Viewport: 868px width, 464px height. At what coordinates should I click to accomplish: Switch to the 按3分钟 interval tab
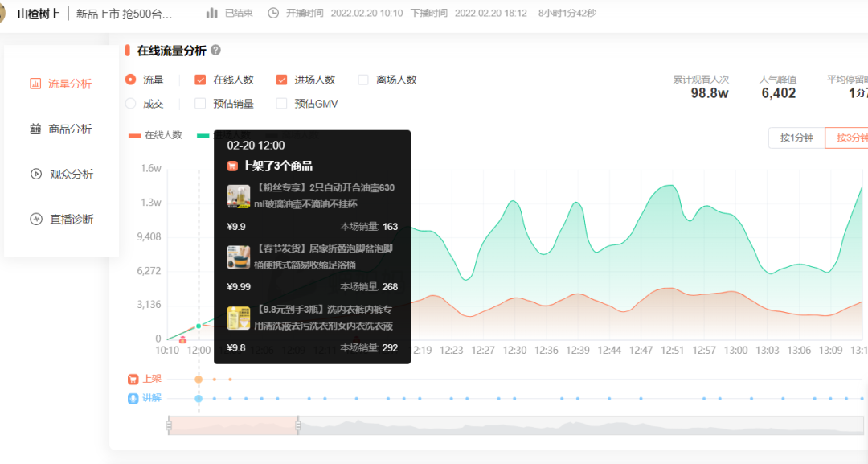pyautogui.click(x=846, y=138)
